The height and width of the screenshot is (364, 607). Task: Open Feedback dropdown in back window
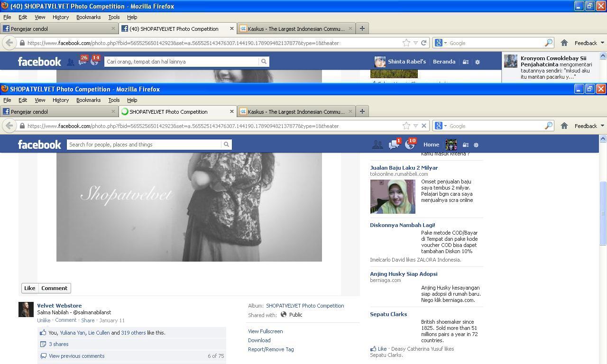(589, 43)
